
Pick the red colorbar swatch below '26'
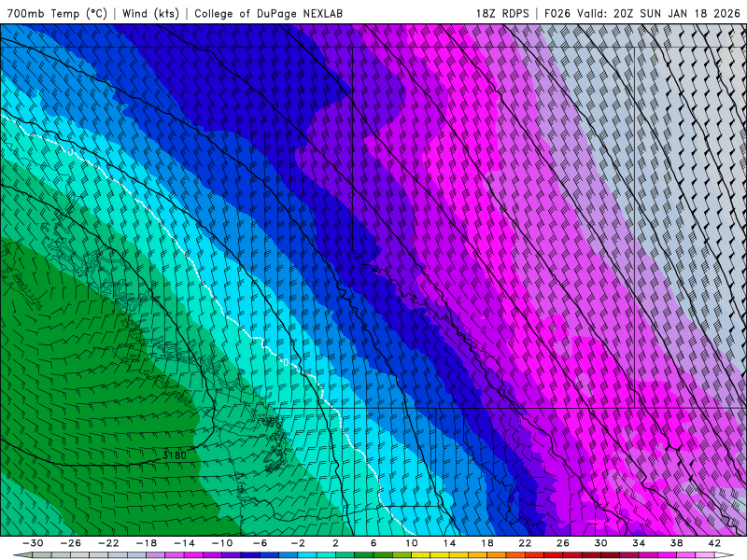tap(553, 555)
